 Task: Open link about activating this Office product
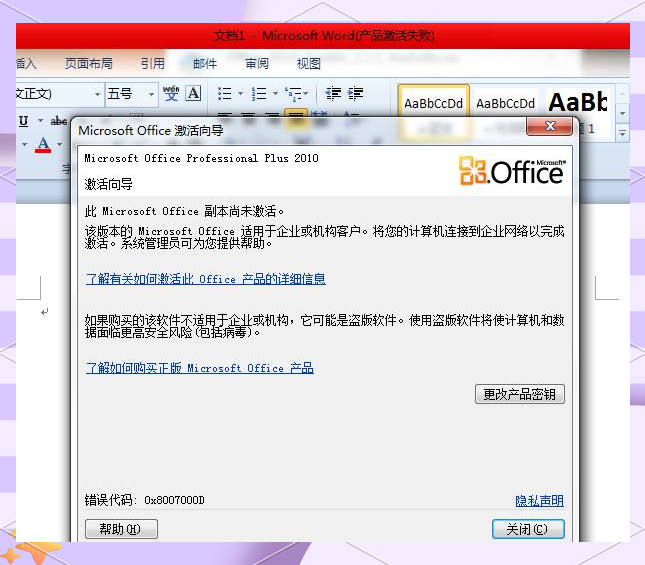206,279
